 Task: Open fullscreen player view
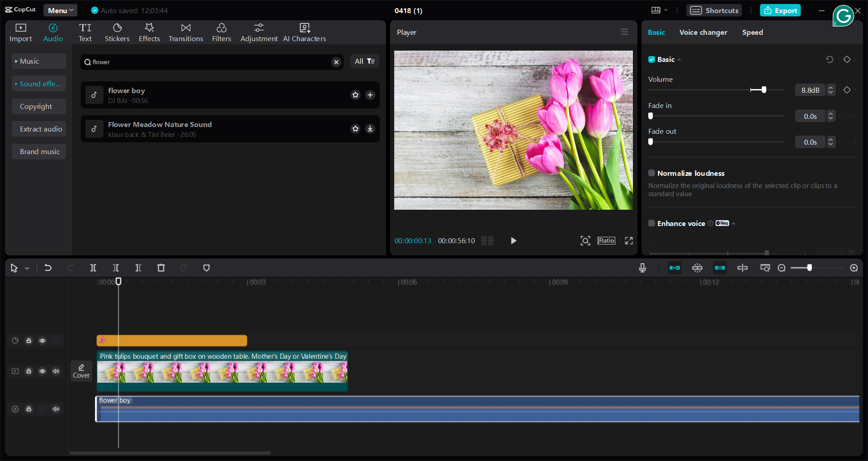[629, 241]
